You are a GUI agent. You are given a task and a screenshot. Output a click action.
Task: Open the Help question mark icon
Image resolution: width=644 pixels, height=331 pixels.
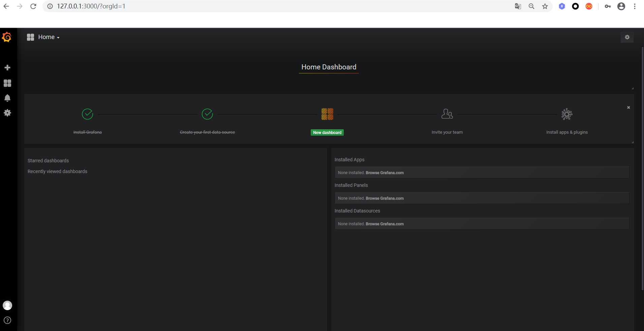pos(7,320)
